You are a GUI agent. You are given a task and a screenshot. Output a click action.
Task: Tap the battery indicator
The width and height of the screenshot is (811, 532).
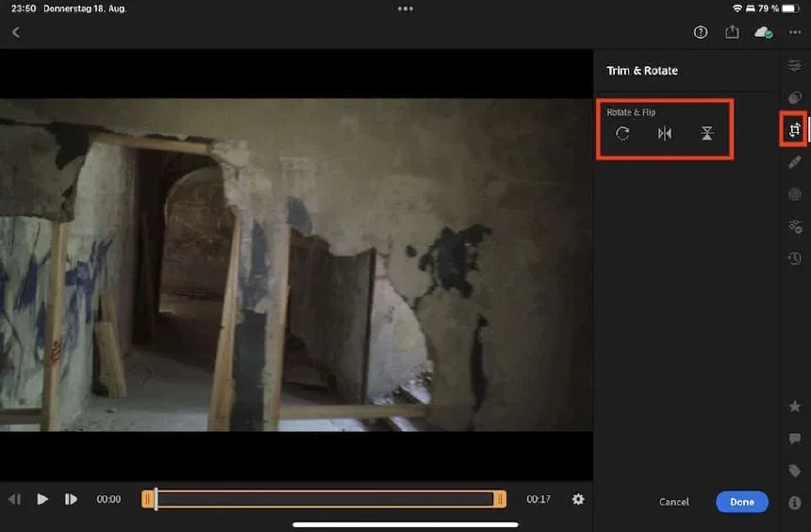tap(790, 8)
